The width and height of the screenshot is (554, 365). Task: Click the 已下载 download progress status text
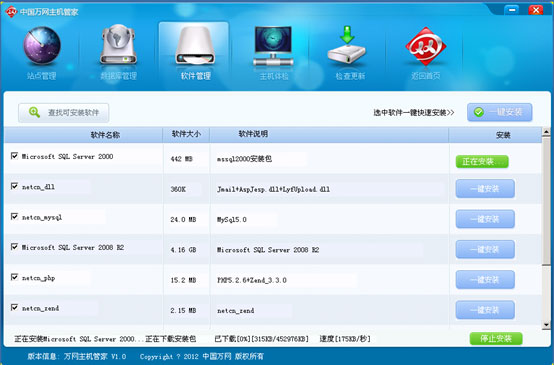coord(261,339)
